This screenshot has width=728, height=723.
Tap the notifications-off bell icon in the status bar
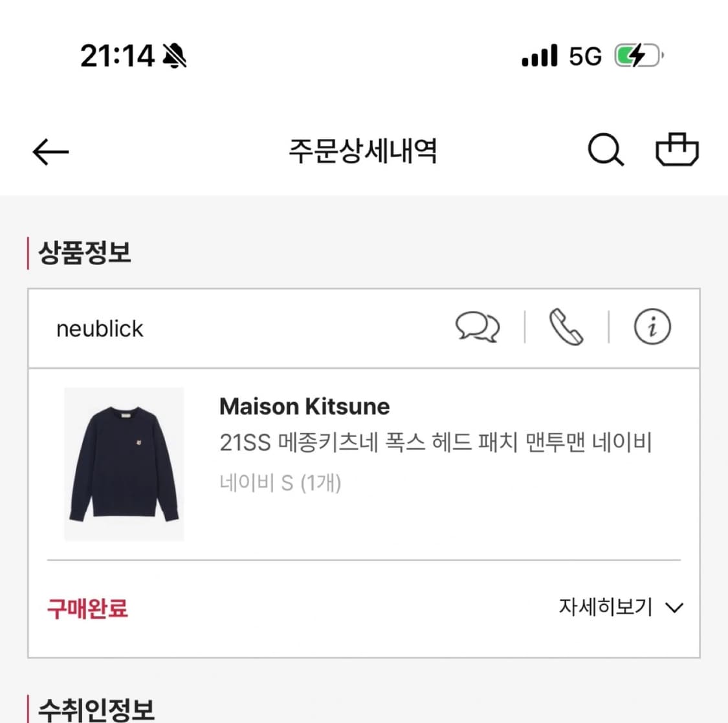tap(172, 55)
